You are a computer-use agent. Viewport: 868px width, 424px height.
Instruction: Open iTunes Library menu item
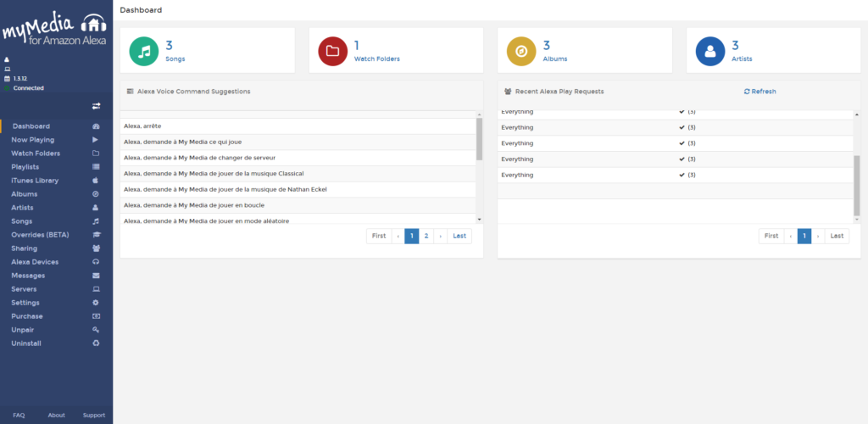[x=34, y=181]
